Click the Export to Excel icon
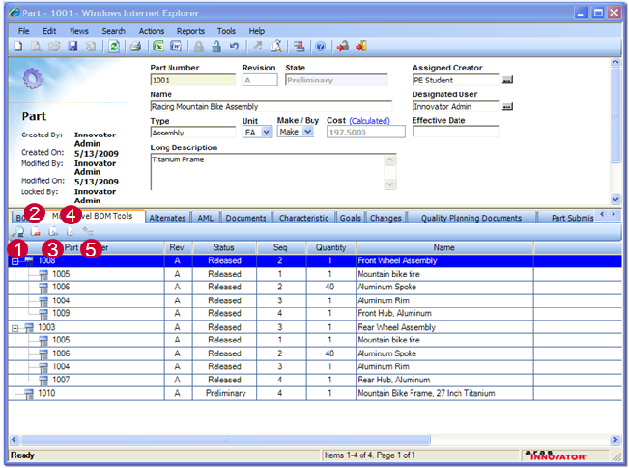 coord(159,46)
